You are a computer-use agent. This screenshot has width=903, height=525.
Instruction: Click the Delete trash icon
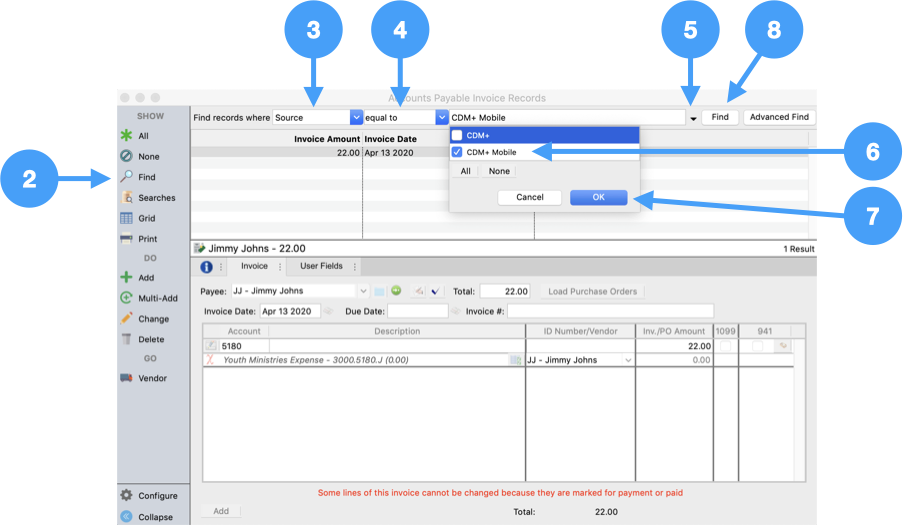127,339
